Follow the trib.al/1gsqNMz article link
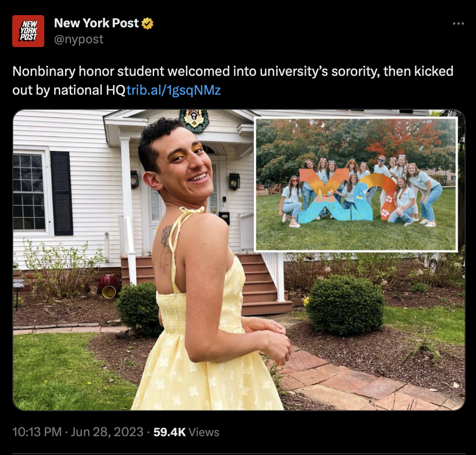This screenshot has width=476, height=455. click(x=173, y=90)
